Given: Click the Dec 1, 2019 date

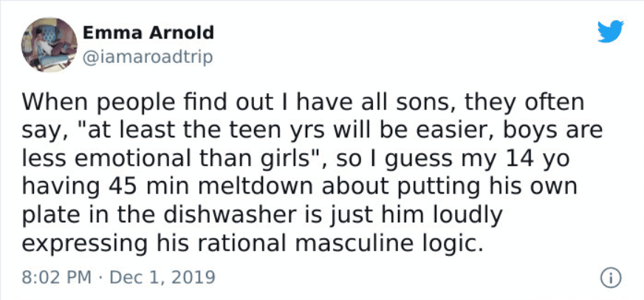Looking at the screenshot, I should pos(162,277).
